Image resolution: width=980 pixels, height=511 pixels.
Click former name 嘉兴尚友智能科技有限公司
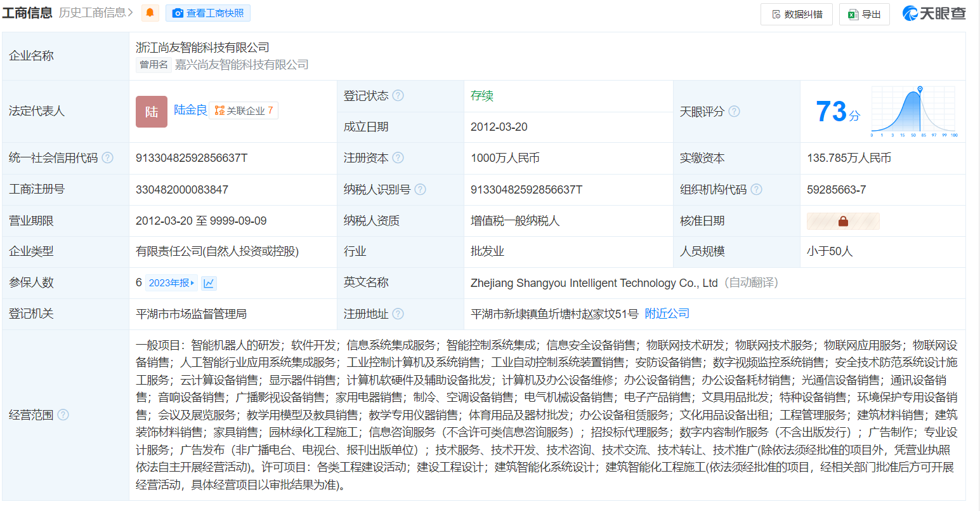pyautogui.click(x=242, y=65)
